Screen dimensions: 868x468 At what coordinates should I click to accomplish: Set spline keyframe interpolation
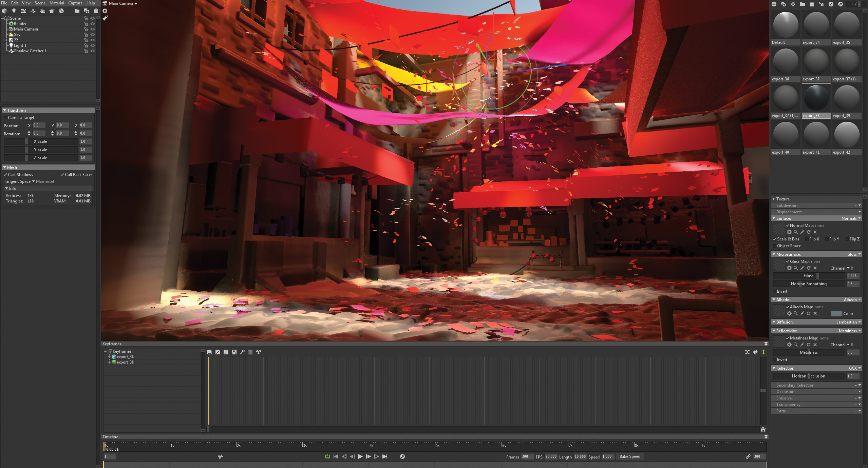226,352
